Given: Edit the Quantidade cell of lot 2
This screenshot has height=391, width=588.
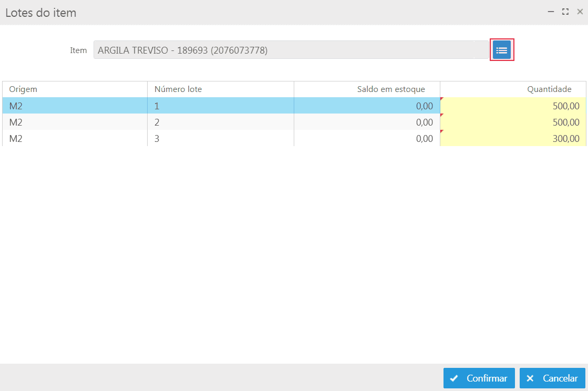Looking at the screenshot, I should pos(512,122).
